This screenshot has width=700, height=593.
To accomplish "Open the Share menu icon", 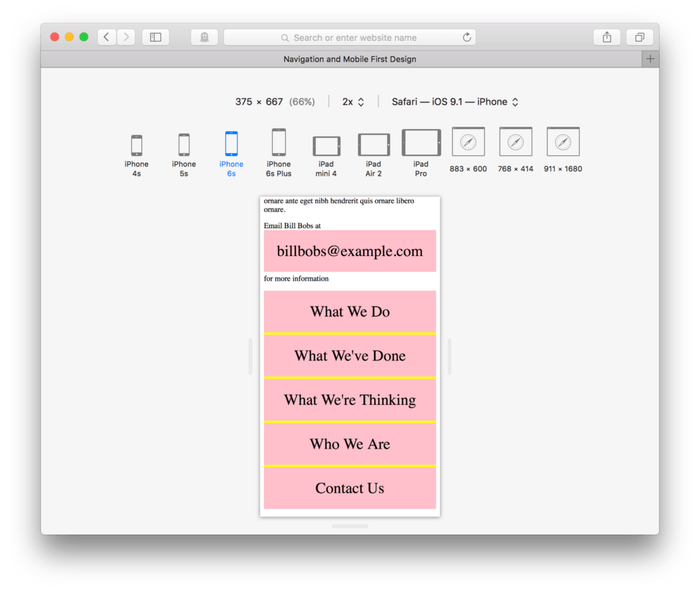I will (x=607, y=37).
